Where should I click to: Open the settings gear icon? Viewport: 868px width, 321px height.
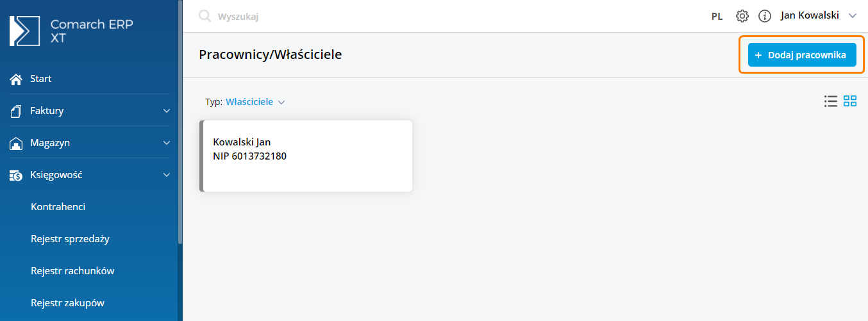coord(742,16)
